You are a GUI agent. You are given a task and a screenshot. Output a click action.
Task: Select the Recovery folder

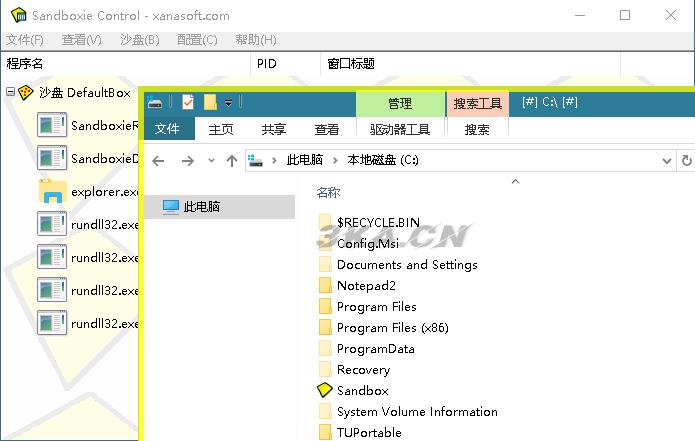click(363, 370)
